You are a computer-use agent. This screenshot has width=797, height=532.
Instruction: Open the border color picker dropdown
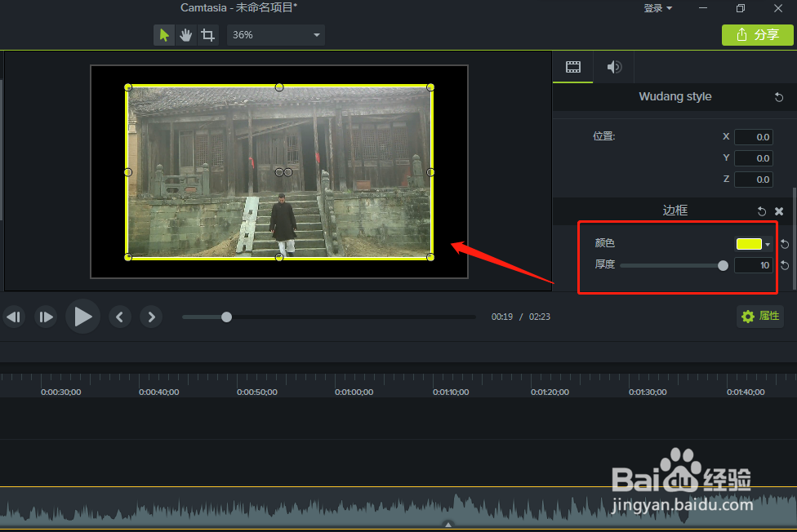(x=768, y=244)
